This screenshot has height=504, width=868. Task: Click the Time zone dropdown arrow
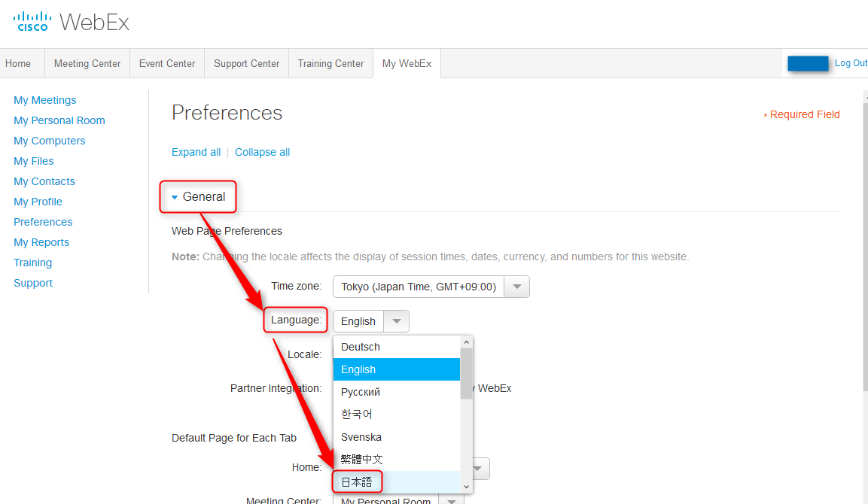[x=517, y=287]
